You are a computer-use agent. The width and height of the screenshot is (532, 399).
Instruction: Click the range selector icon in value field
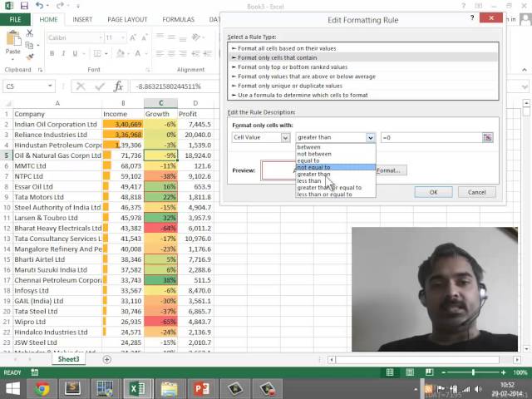pos(488,137)
